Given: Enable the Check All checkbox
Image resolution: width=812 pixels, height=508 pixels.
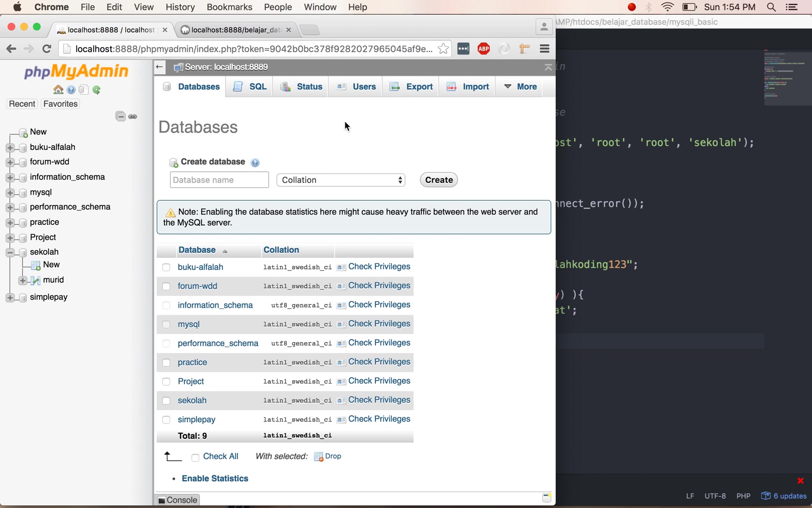Looking at the screenshot, I should (195, 457).
